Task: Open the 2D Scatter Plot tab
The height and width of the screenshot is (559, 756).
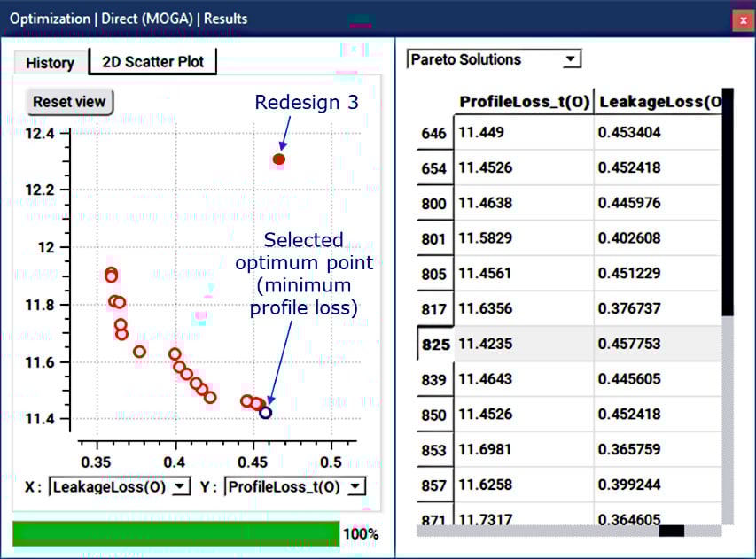Action: pos(152,62)
